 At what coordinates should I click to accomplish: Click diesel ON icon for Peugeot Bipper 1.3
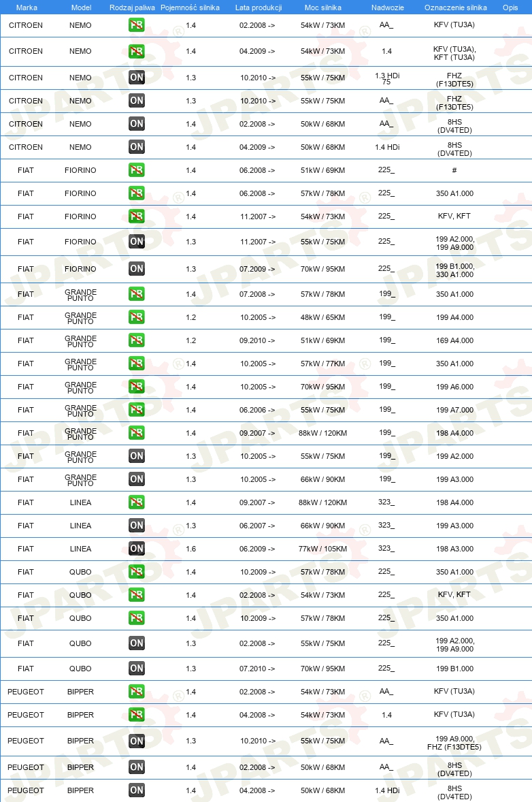click(137, 741)
